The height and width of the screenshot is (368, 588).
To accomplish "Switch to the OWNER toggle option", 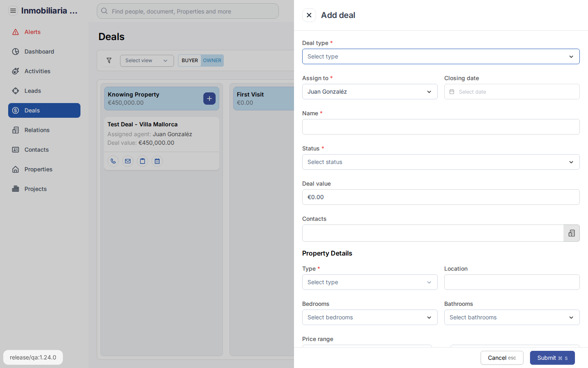I will point(212,61).
